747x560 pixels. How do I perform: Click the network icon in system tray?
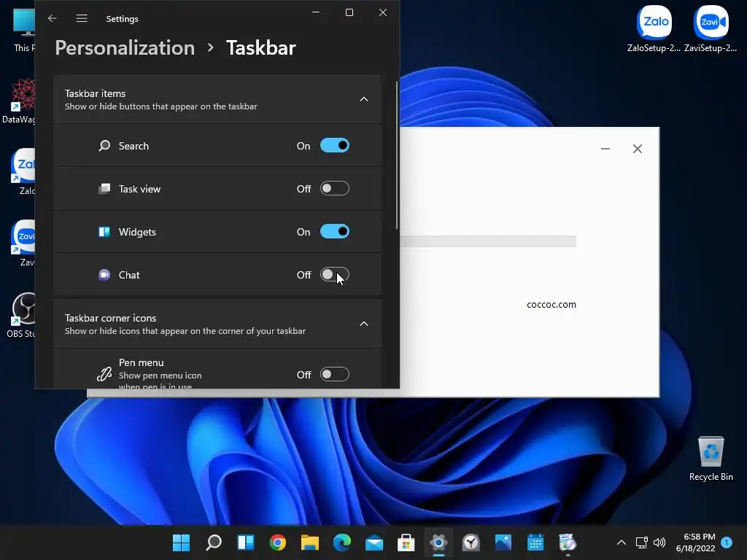(x=642, y=542)
